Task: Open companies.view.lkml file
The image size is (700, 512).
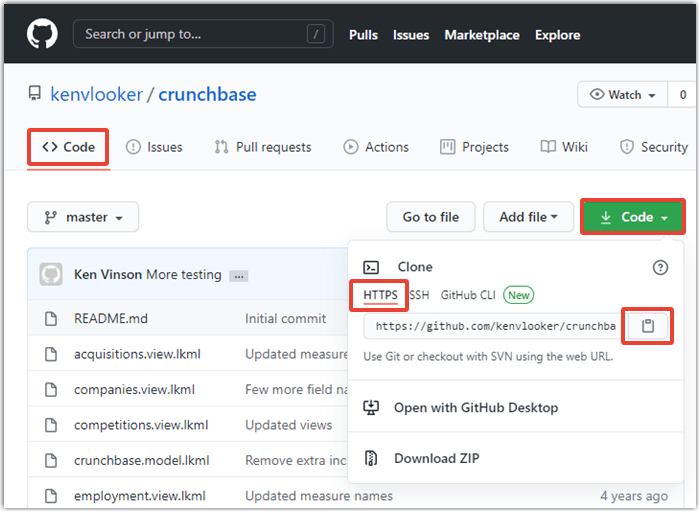Action: (134, 389)
